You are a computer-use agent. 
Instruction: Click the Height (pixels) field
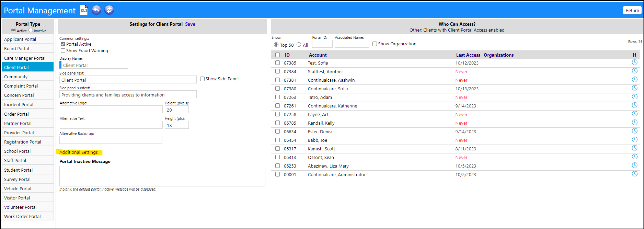(x=177, y=110)
